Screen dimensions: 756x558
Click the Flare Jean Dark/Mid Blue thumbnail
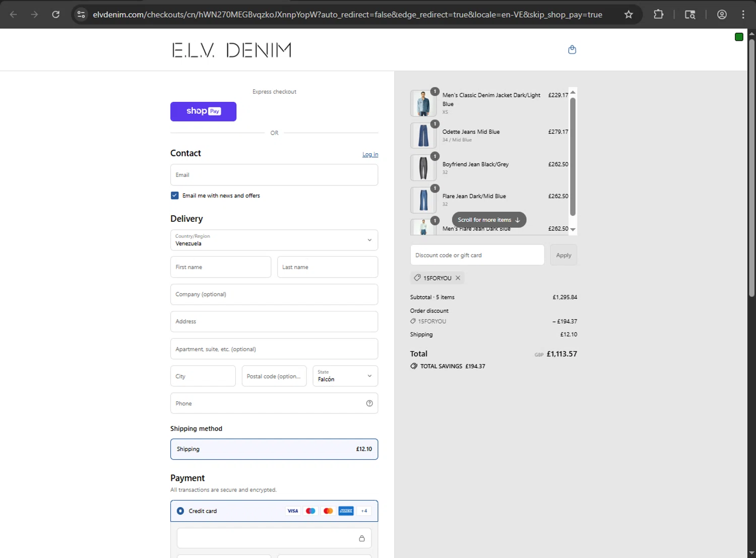(x=423, y=200)
